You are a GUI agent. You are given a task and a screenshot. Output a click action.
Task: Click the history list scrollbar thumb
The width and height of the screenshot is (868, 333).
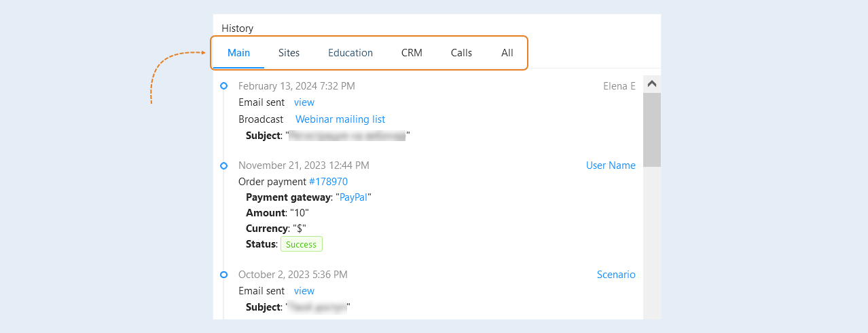[x=652, y=130]
